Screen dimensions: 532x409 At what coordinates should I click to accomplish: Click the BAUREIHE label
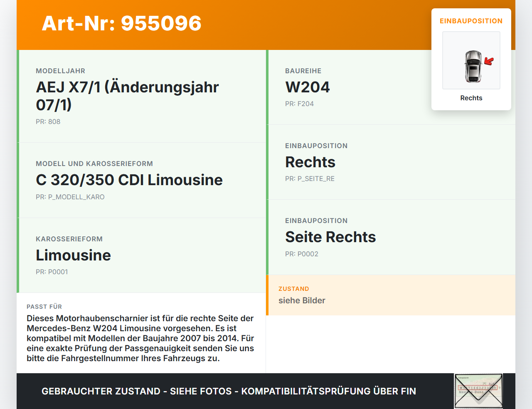point(303,71)
